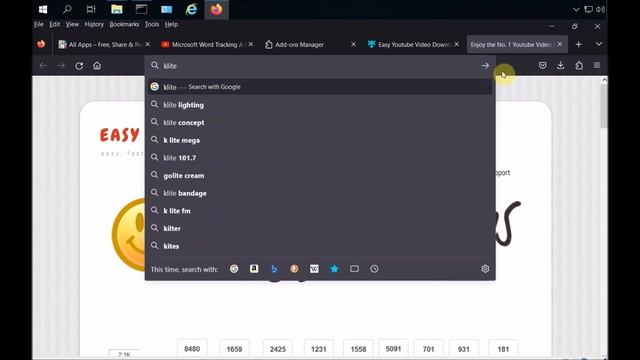Open the Bookmarks menu

click(124, 24)
